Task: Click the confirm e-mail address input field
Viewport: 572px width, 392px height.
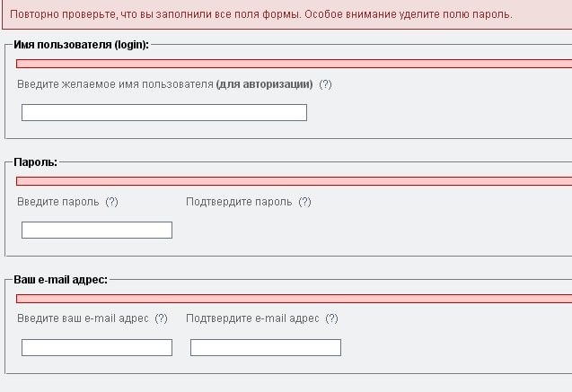Action: click(x=266, y=347)
